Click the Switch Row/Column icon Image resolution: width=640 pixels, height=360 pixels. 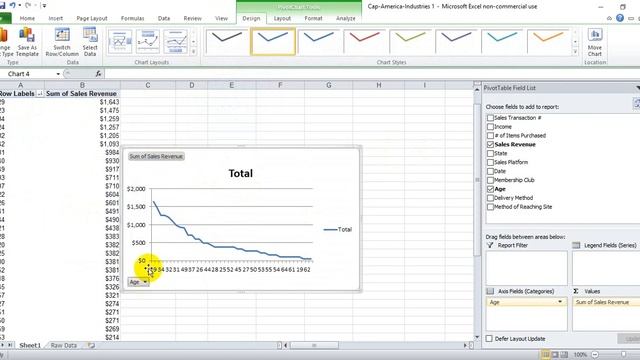point(62,42)
